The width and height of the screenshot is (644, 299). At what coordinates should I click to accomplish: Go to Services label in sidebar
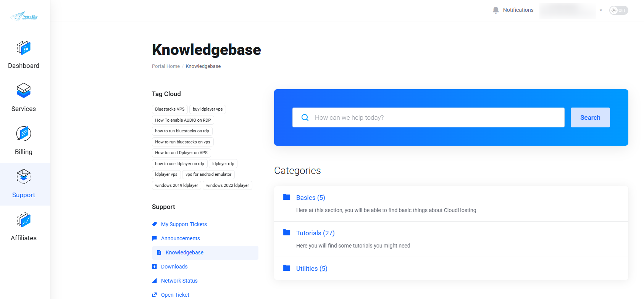24,109
